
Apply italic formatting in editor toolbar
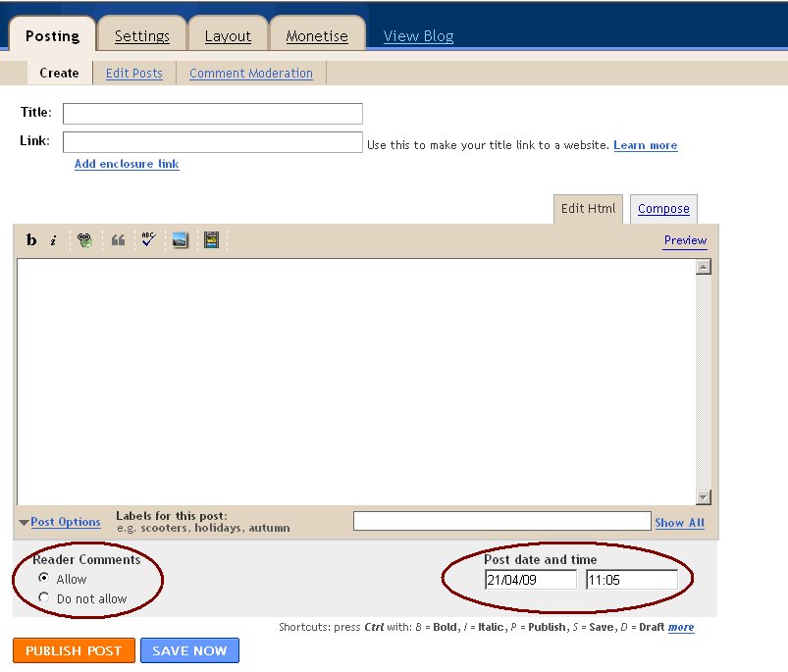53,240
